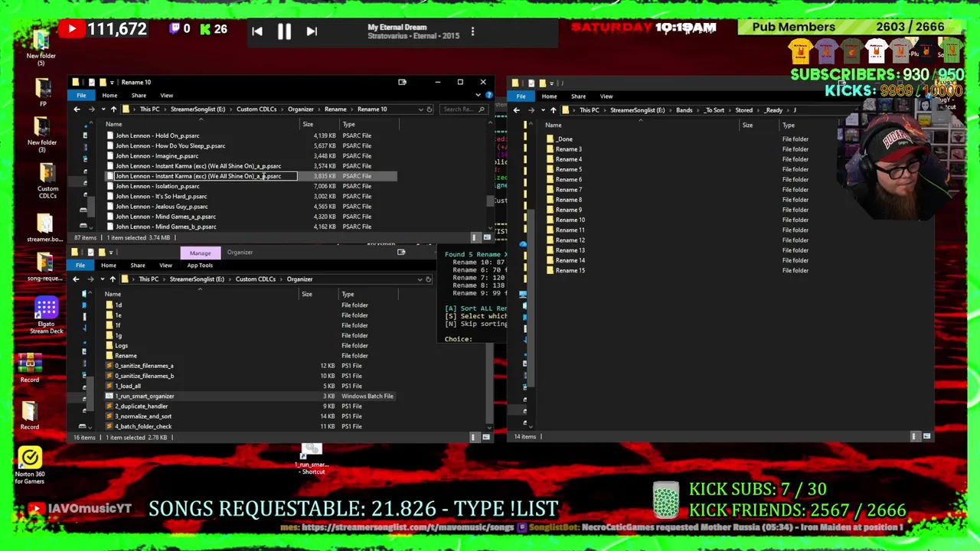Viewport: 980px width, 551px height.
Task: Open recent locations dropdown in Rename 10 window
Action: (x=103, y=109)
